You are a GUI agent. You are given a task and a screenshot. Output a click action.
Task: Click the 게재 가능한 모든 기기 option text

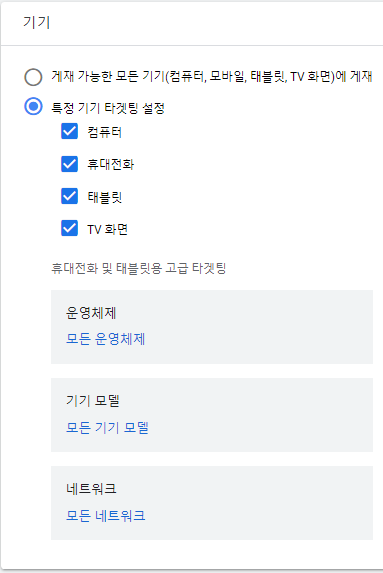point(212,77)
